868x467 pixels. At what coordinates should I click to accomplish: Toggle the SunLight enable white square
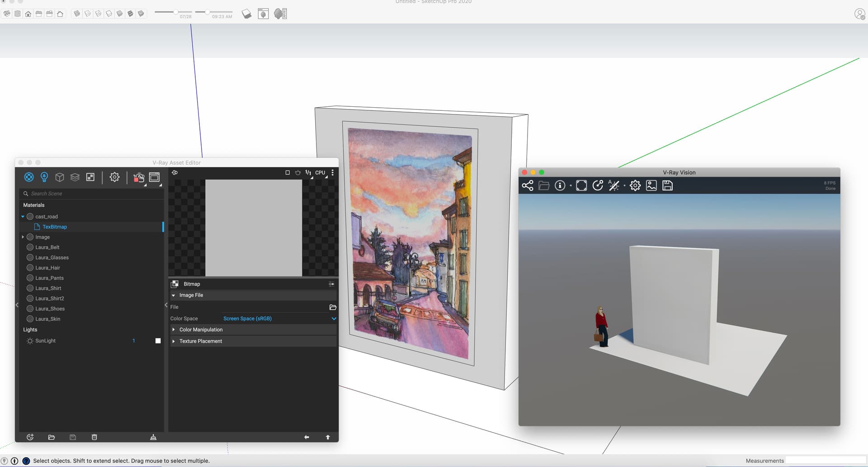pyautogui.click(x=158, y=341)
